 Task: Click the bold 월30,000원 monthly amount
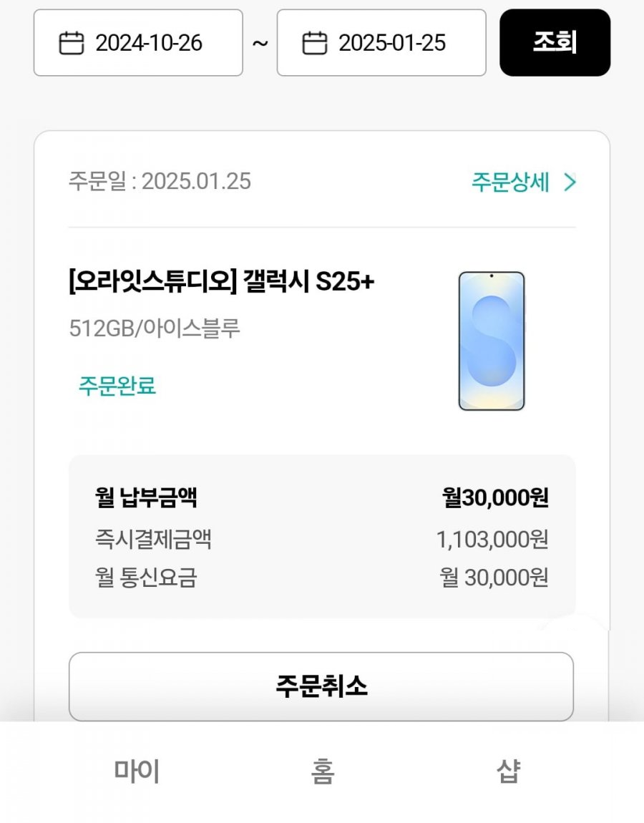[x=495, y=497]
